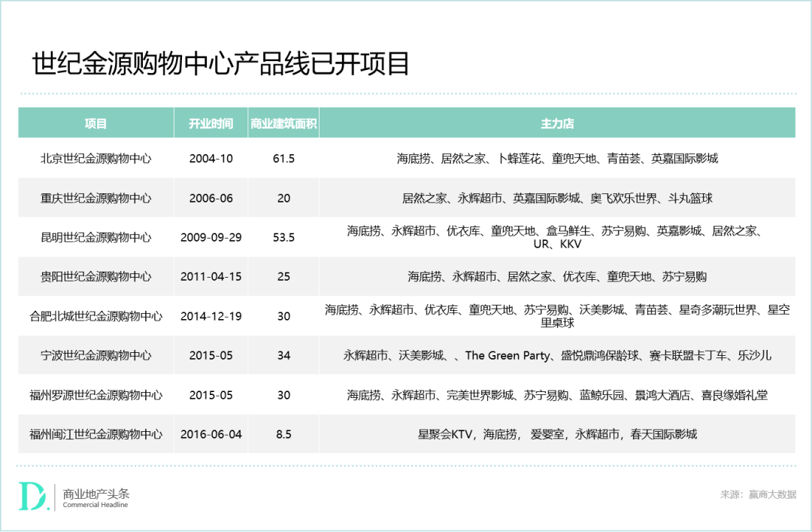The image size is (812, 532).
Task: Click 贵阳世纪金源购物中心 row name
Action: 95,277
